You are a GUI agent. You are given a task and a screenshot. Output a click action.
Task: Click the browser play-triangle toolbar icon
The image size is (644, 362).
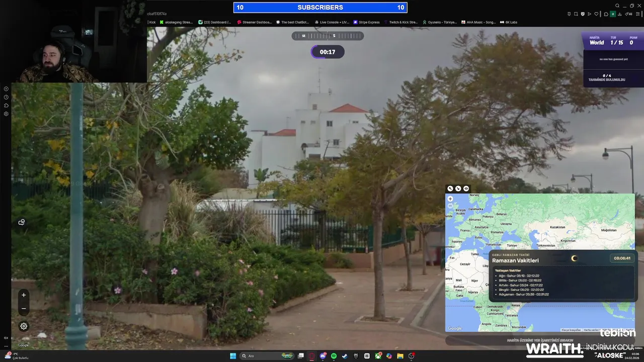pyautogui.click(x=589, y=14)
